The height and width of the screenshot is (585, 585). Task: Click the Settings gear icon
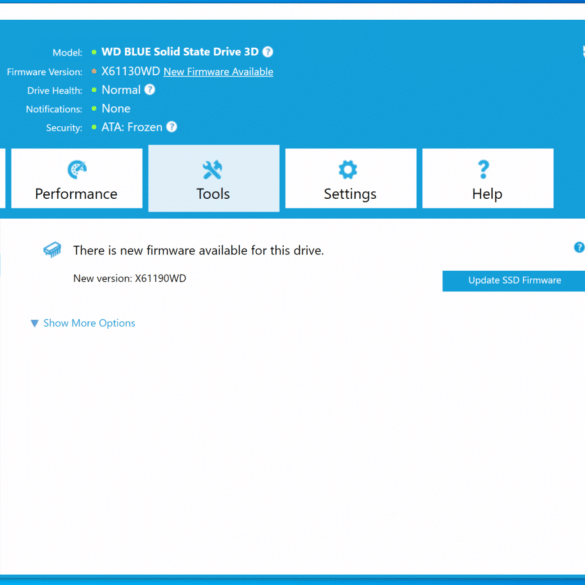coord(348,170)
